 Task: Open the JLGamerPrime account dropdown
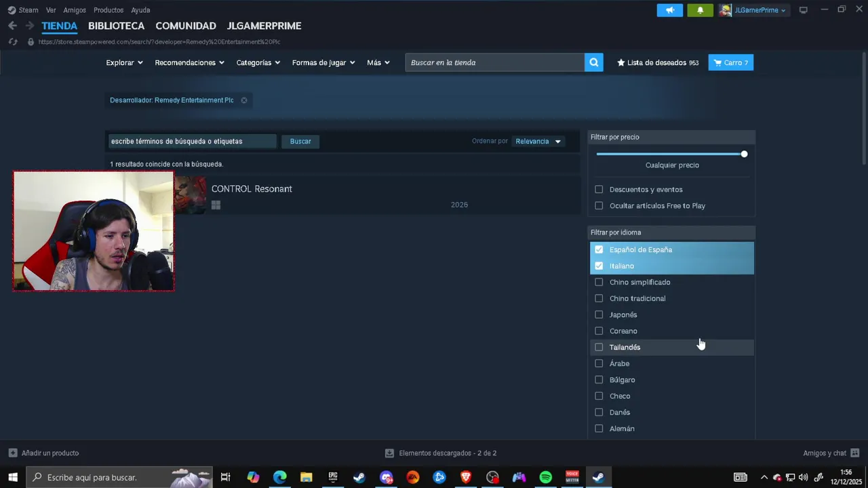(760, 10)
